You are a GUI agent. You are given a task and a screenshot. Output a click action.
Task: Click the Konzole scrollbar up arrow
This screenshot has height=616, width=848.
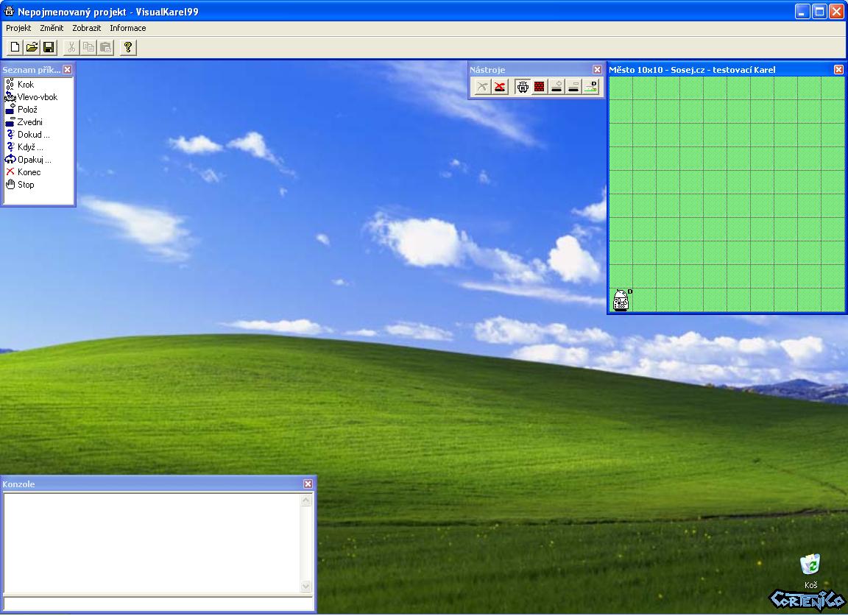305,500
